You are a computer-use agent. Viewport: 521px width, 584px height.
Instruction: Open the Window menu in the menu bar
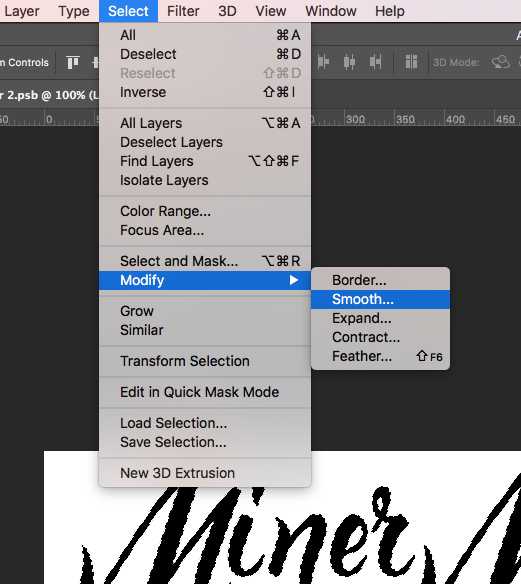coord(331,11)
